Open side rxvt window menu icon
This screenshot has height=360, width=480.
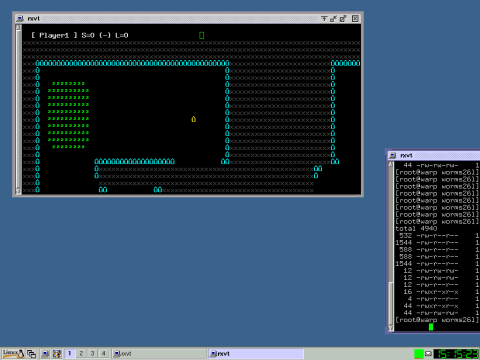tap(393, 155)
